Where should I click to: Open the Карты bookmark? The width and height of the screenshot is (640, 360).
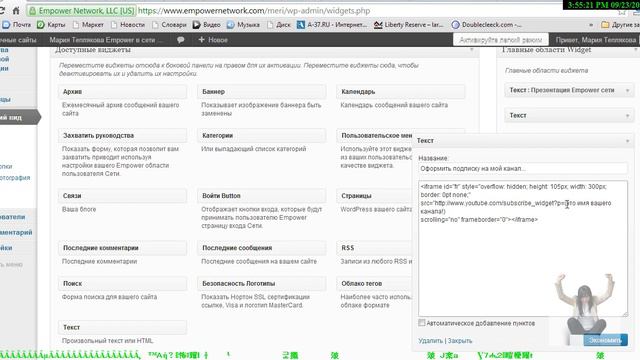(x=51, y=25)
